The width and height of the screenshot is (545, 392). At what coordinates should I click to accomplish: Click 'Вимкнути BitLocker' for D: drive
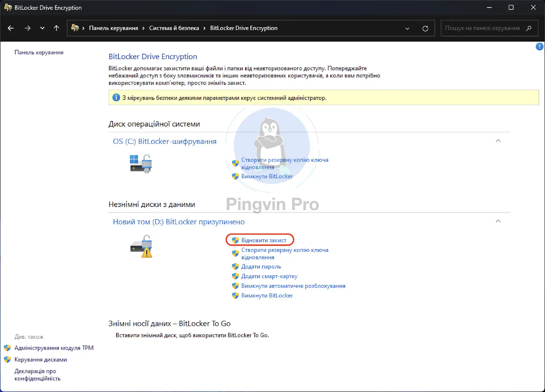pyautogui.click(x=267, y=295)
